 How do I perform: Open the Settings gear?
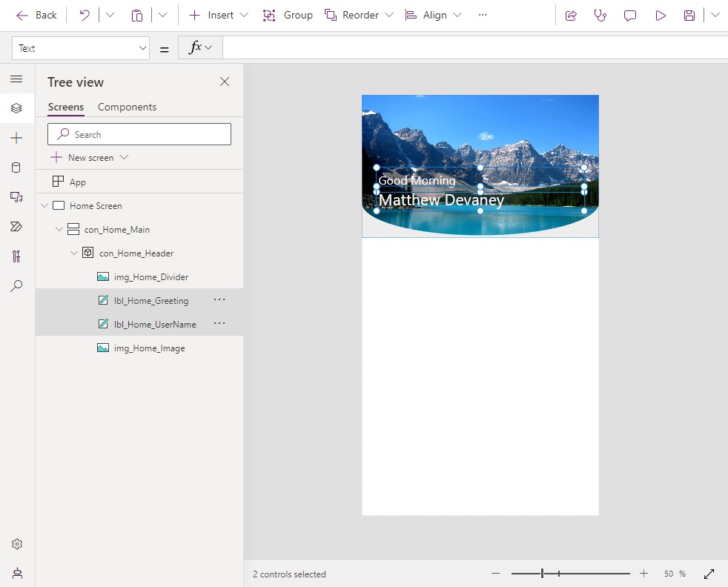coord(16,543)
